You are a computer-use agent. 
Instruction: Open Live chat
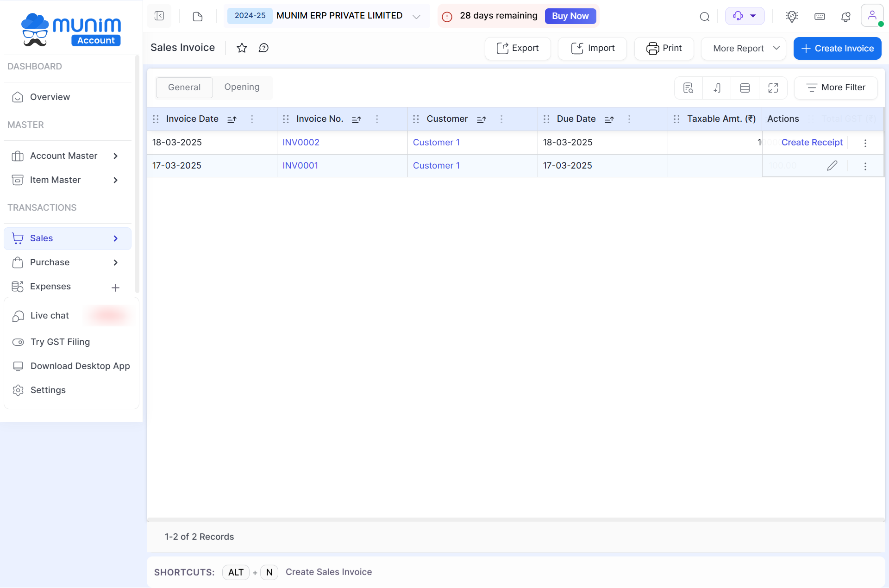(50, 316)
